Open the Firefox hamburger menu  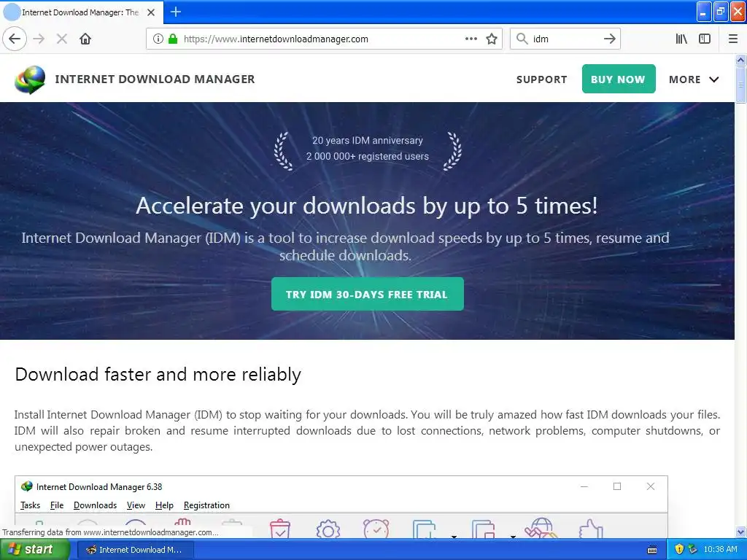pos(733,39)
